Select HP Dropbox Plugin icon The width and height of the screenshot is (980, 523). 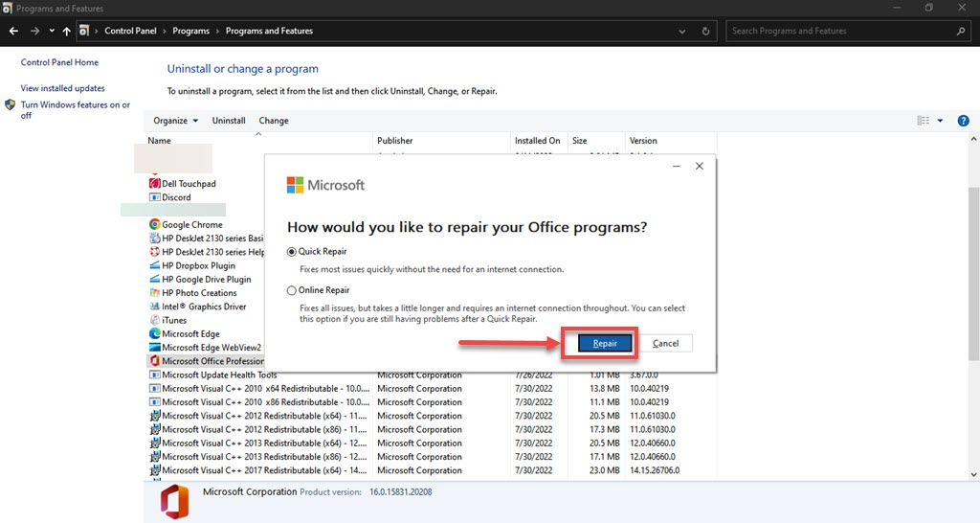tap(154, 265)
